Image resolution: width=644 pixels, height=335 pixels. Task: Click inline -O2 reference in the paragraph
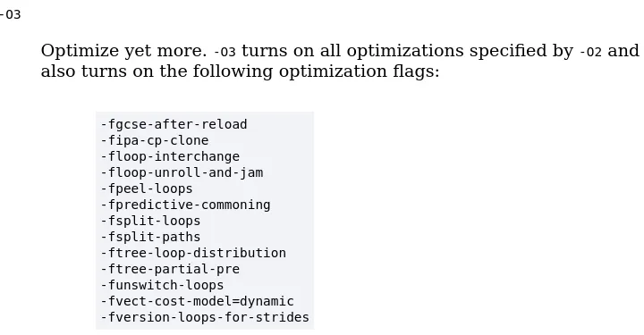click(x=590, y=52)
